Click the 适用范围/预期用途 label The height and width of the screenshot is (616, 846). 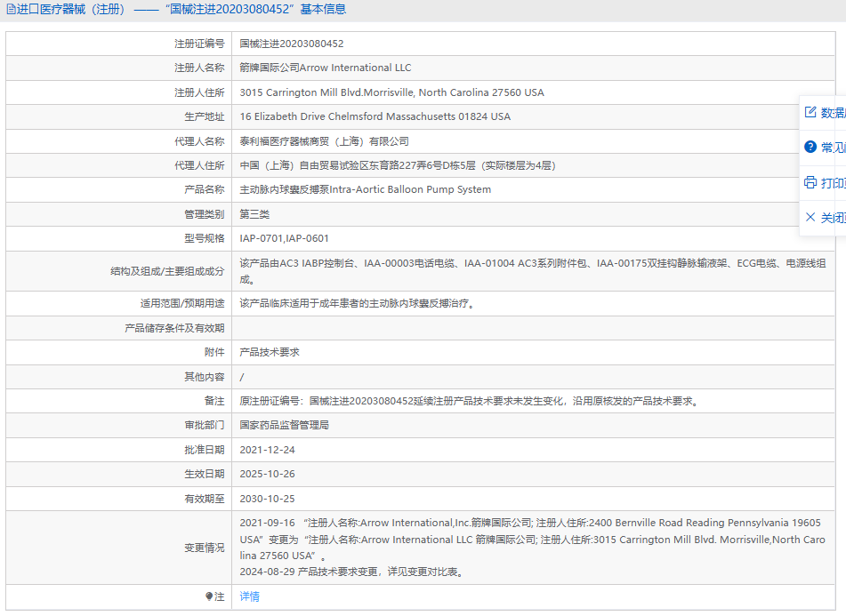coord(182,303)
